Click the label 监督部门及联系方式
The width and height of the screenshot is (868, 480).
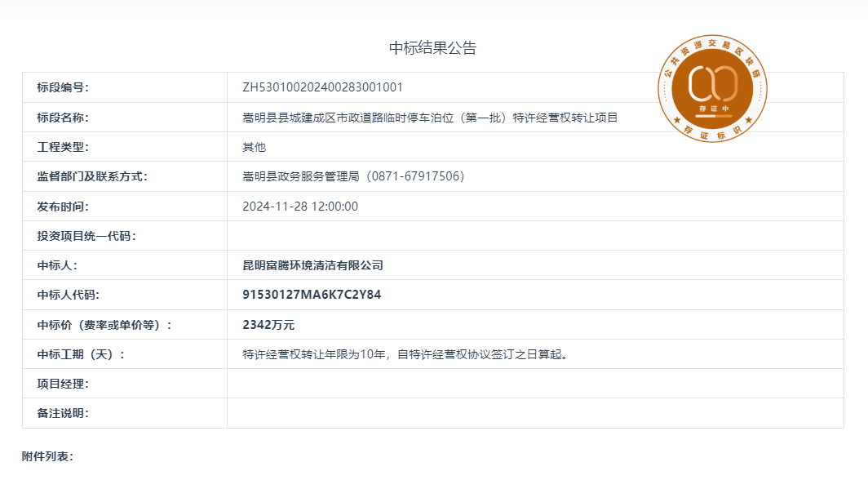click(x=92, y=176)
